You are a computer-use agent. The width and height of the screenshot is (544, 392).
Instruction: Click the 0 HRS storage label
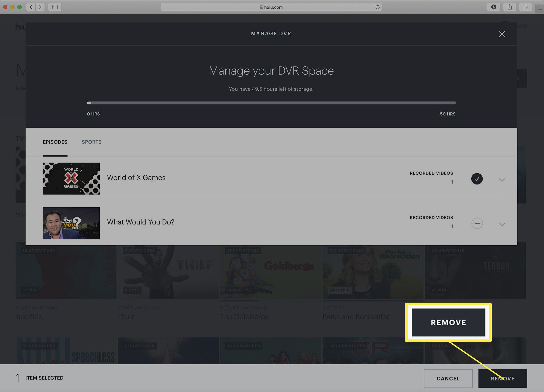coord(93,114)
